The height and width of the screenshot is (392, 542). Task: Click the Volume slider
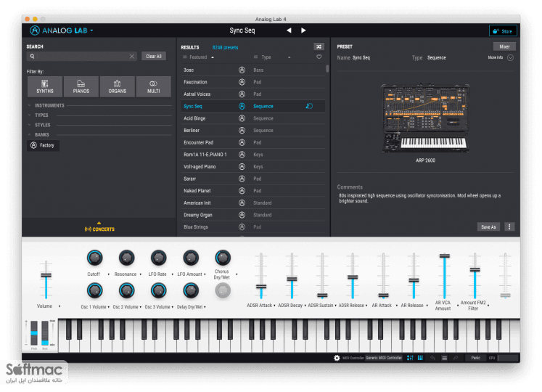coord(46,280)
